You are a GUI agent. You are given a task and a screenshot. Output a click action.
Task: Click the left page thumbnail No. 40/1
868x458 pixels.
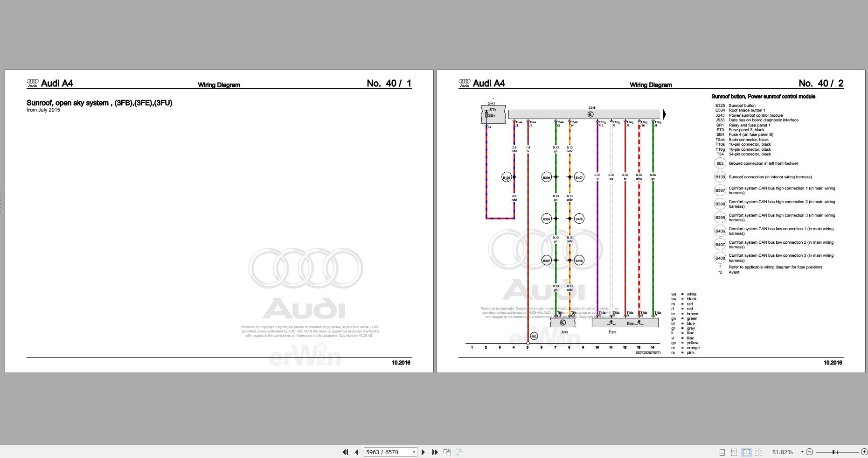click(219, 221)
